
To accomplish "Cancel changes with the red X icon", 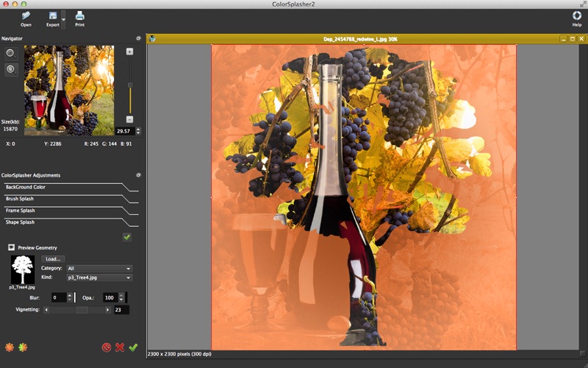I will tap(120, 347).
